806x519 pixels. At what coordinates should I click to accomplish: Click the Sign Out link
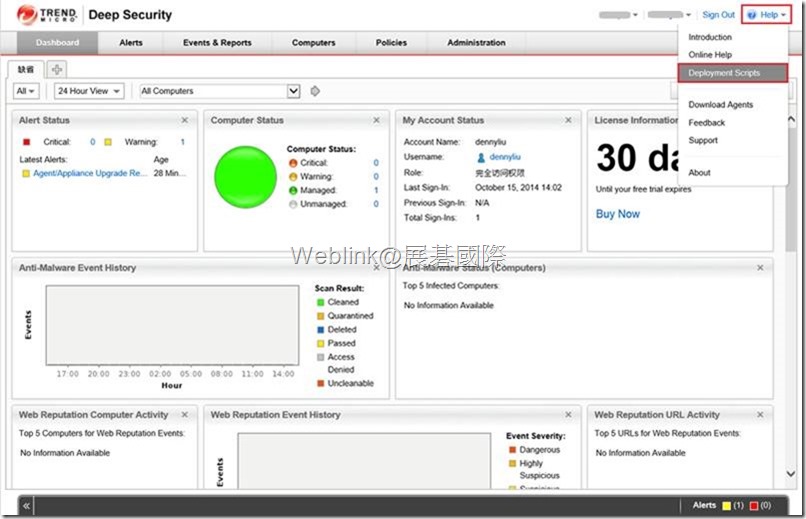point(718,15)
